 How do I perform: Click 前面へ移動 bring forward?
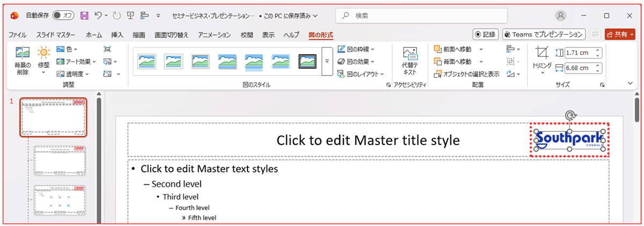[x=452, y=49]
